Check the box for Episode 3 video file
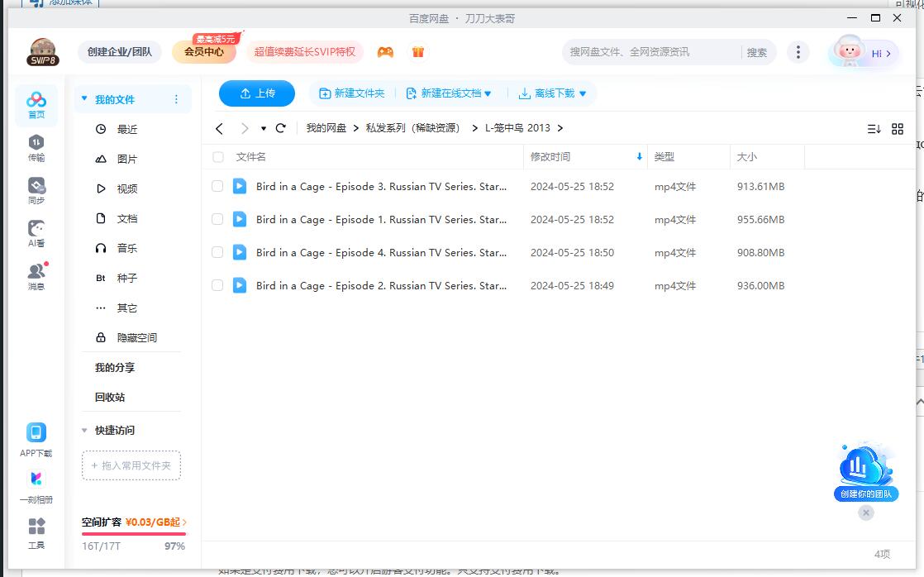Image resolution: width=924 pixels, height=577 pixels. [217, 186]
